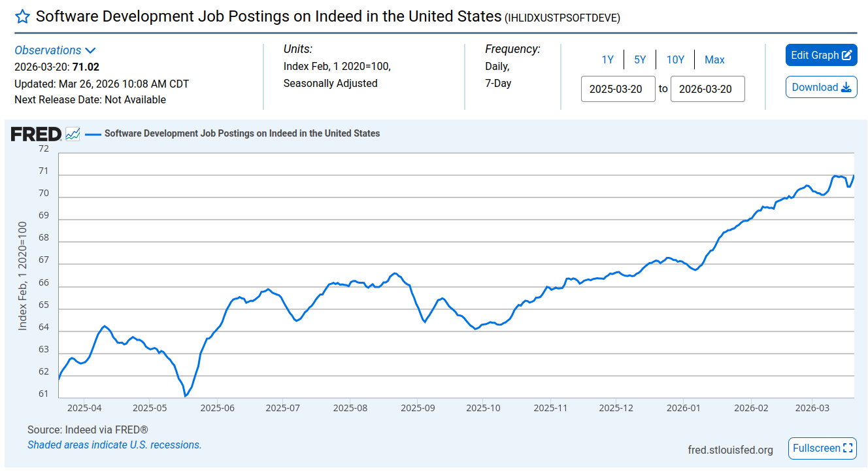Viewport: 868px width, 472px height.
Task: Open the Edit Graph panel
Action: 821,55
